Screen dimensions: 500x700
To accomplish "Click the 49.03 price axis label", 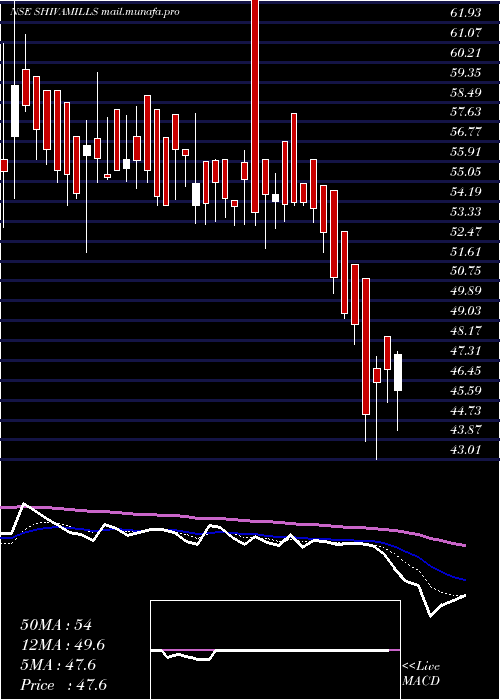I will pos(466,311).
